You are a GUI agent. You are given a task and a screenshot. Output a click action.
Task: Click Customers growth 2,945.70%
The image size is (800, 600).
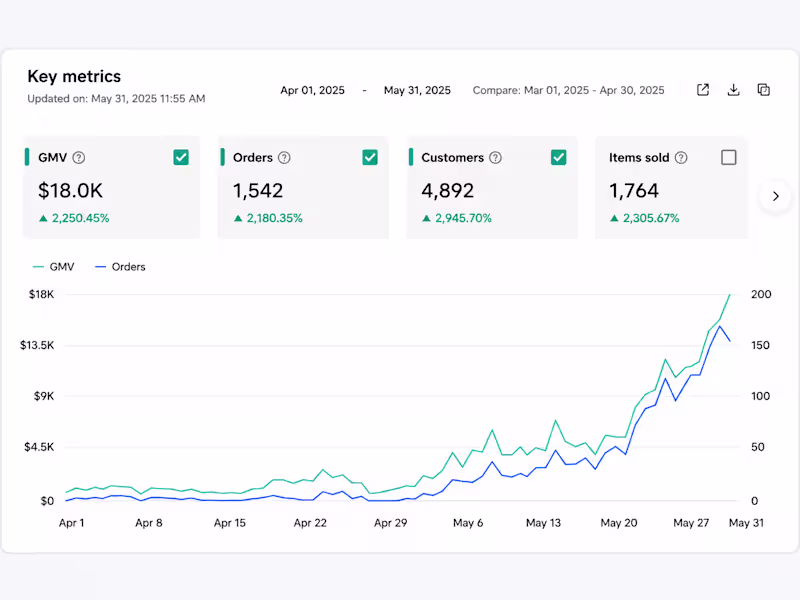[457, 218]
